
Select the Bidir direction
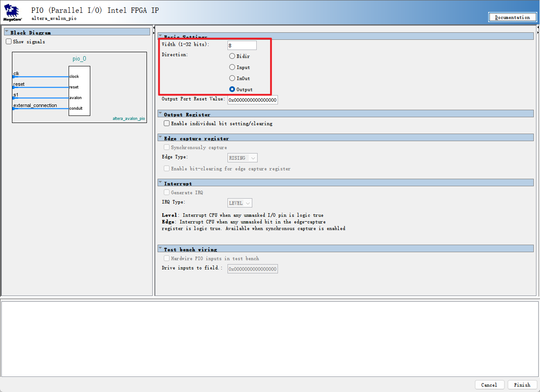tap(232, 56)
